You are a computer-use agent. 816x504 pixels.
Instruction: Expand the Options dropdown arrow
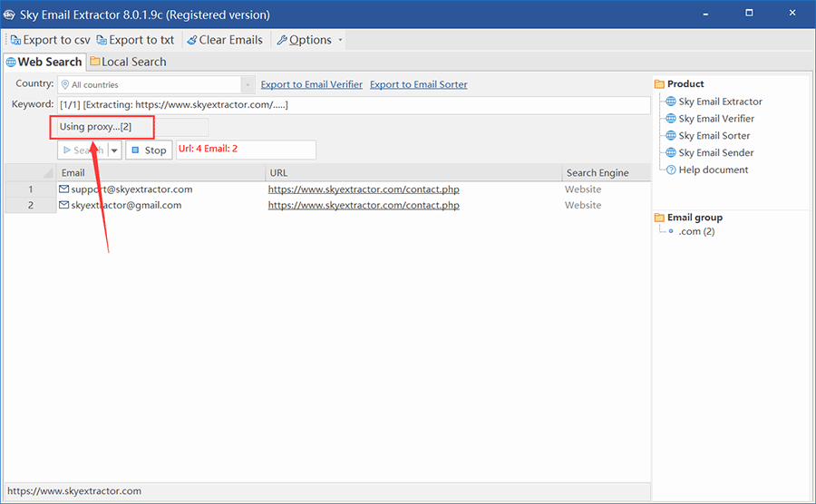click(340, 40)
